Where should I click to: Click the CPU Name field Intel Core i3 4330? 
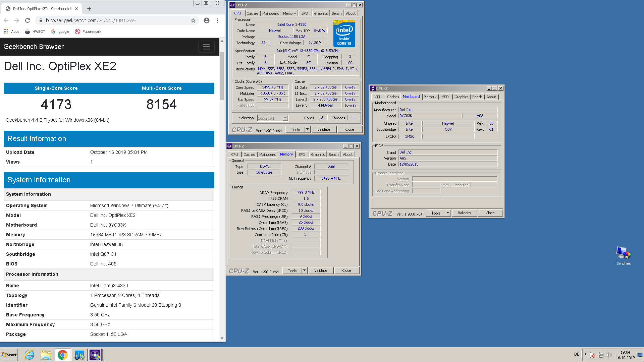click(292, 24)
